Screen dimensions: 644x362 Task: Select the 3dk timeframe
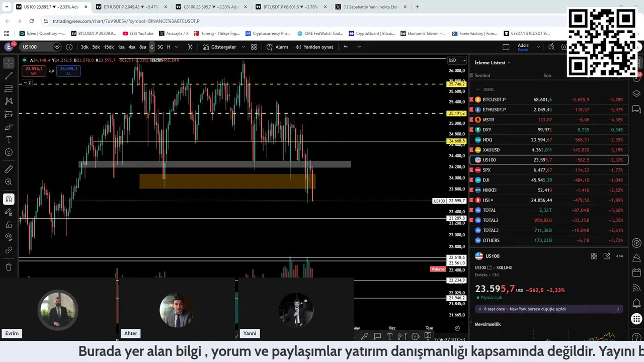pos(85,47)
